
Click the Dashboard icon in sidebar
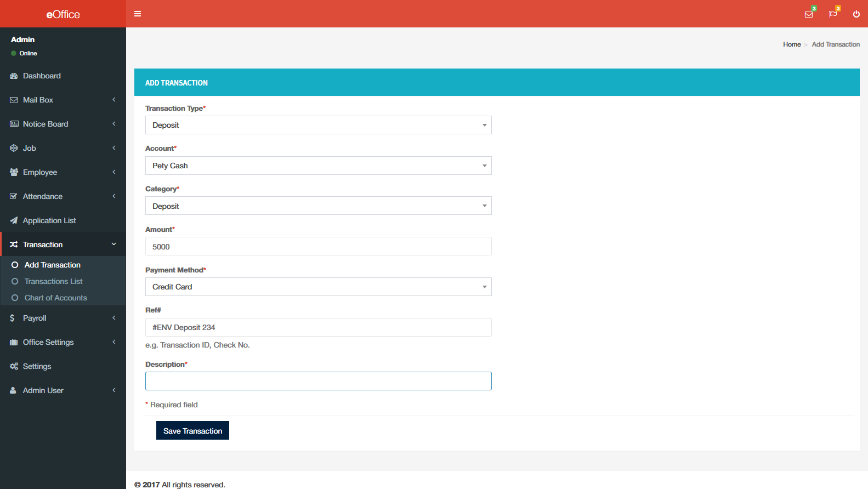14,76
